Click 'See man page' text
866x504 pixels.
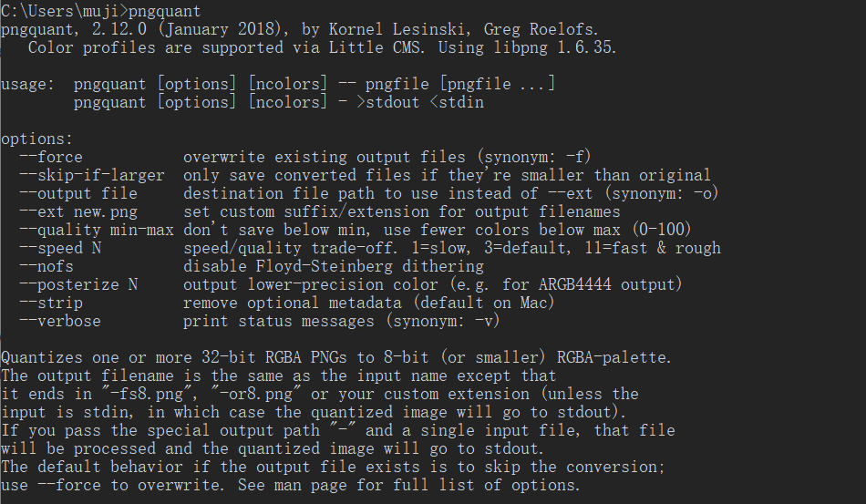[293, 485]
